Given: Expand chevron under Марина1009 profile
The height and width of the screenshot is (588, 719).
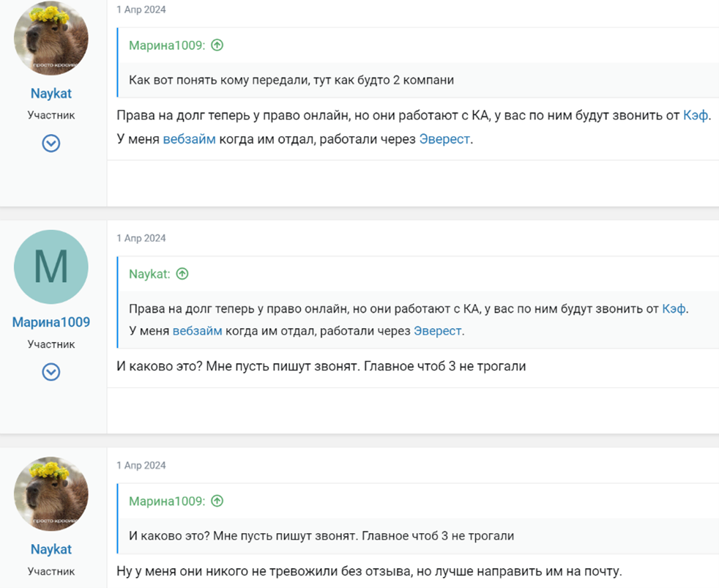Looking at the screenshot, I should point(51,372).
